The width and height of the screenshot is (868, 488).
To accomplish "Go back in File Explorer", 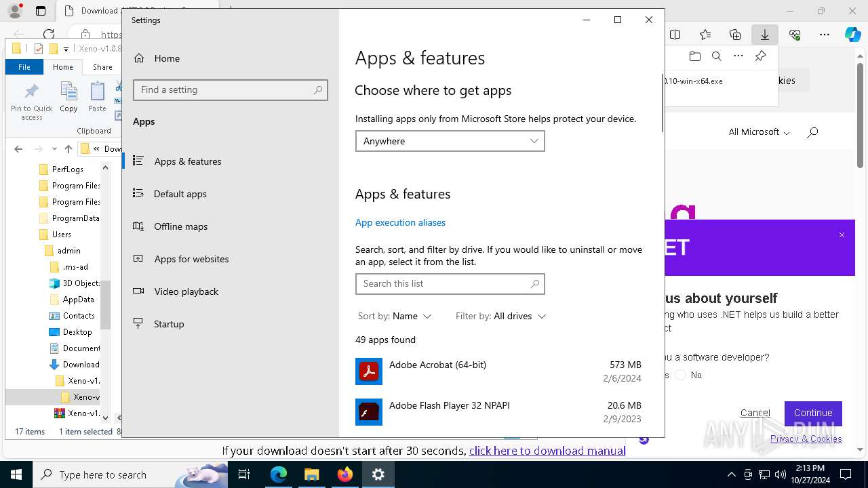I will point(18,149).
